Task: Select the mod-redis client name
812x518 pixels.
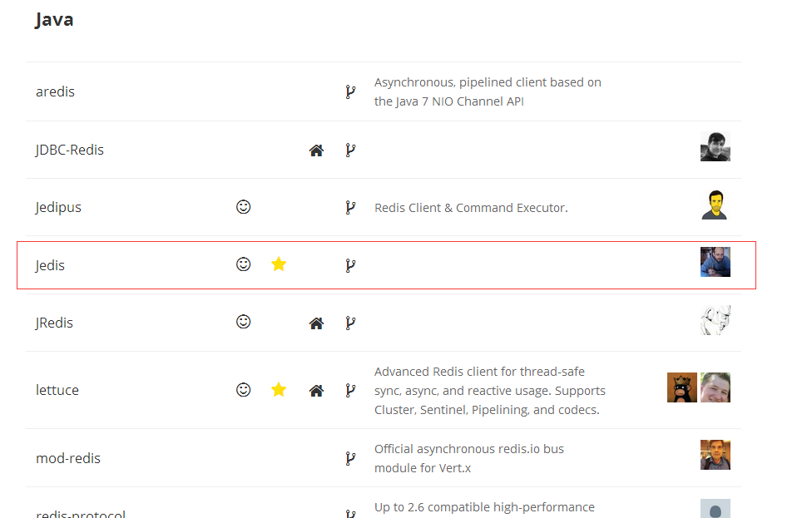Action: pyautogui.click(x=68, y=458)
